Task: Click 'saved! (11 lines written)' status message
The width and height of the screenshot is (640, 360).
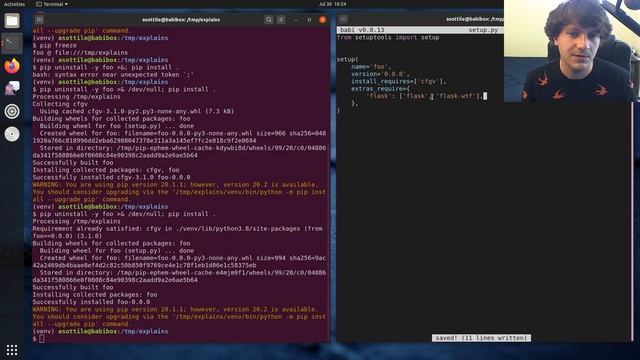Action: [x=481, y=338]
